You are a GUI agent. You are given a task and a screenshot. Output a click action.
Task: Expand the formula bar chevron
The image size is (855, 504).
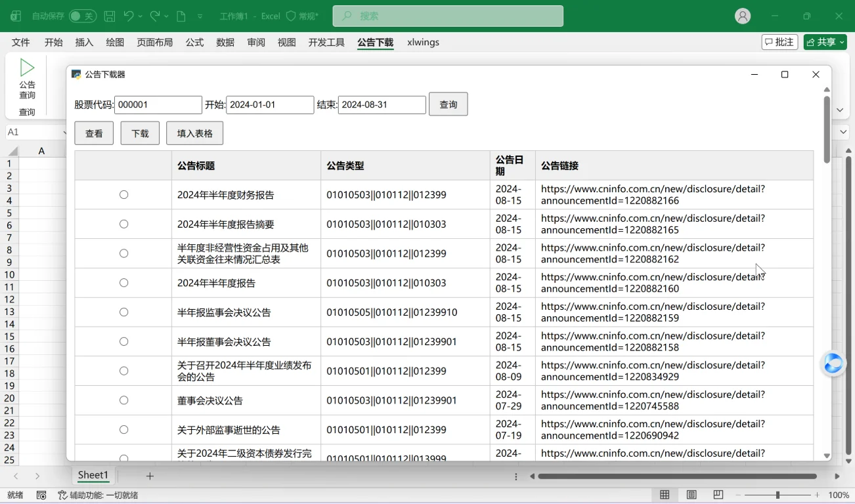click(x=844, y=132)
